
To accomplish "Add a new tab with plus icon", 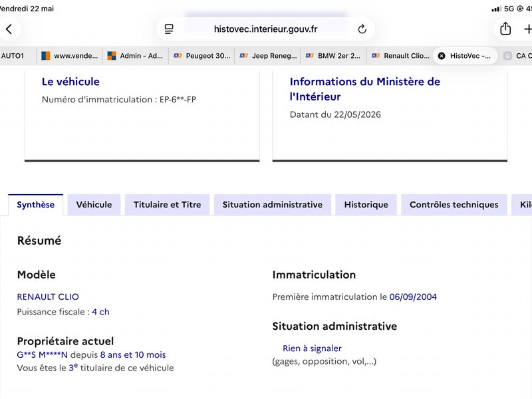I will coord(527,29).
